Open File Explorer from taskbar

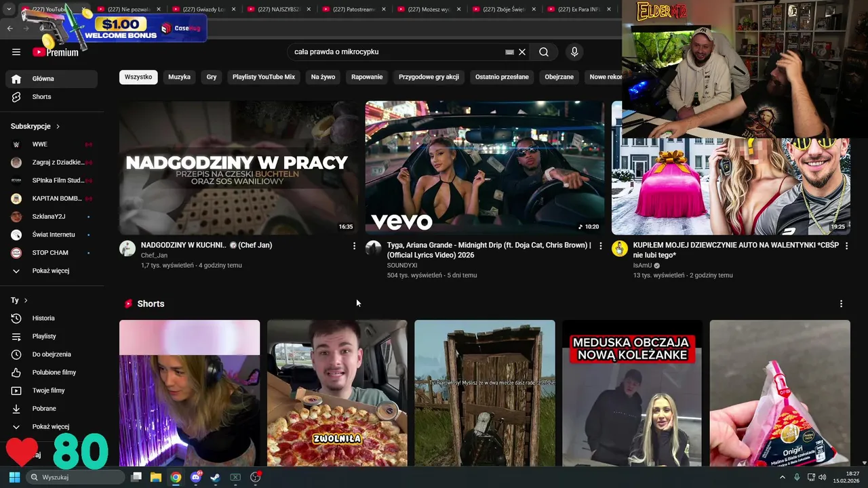156,477
